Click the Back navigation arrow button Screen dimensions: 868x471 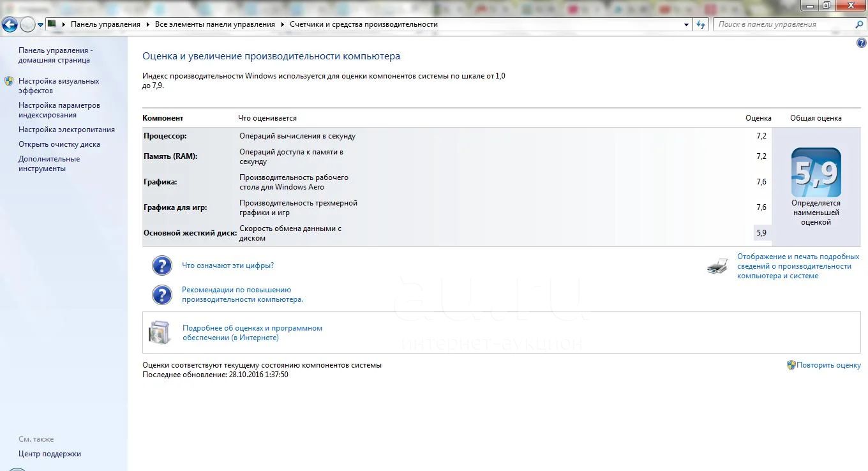(9, 25)
